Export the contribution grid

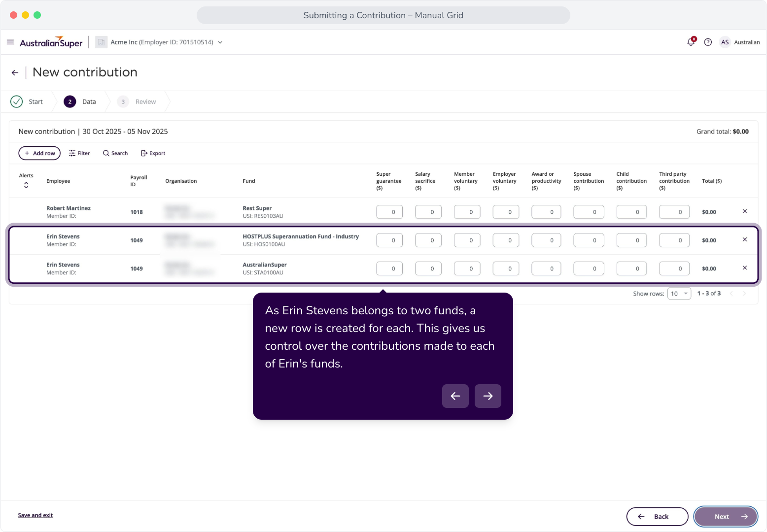pyautogui.click(x=153, y=153)
